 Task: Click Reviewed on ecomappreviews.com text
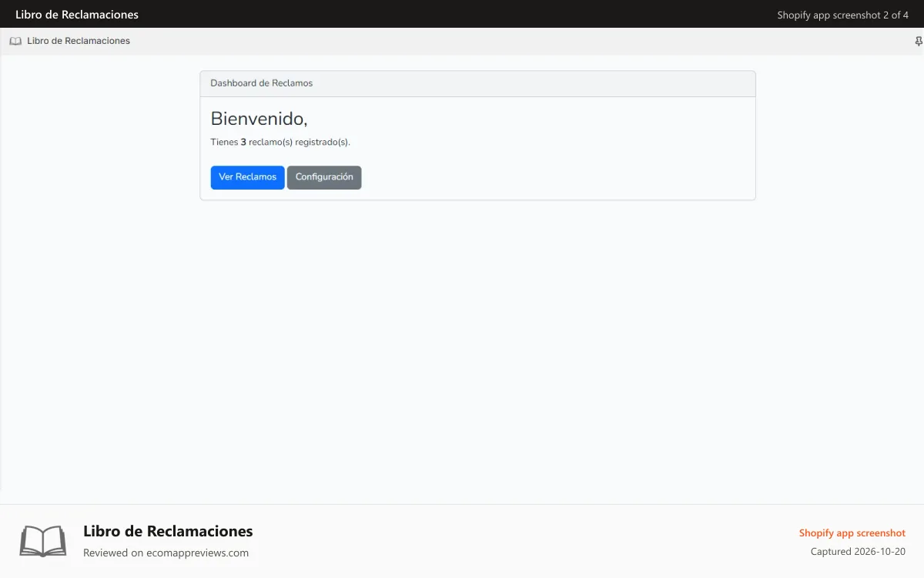[x=166, y=553]
